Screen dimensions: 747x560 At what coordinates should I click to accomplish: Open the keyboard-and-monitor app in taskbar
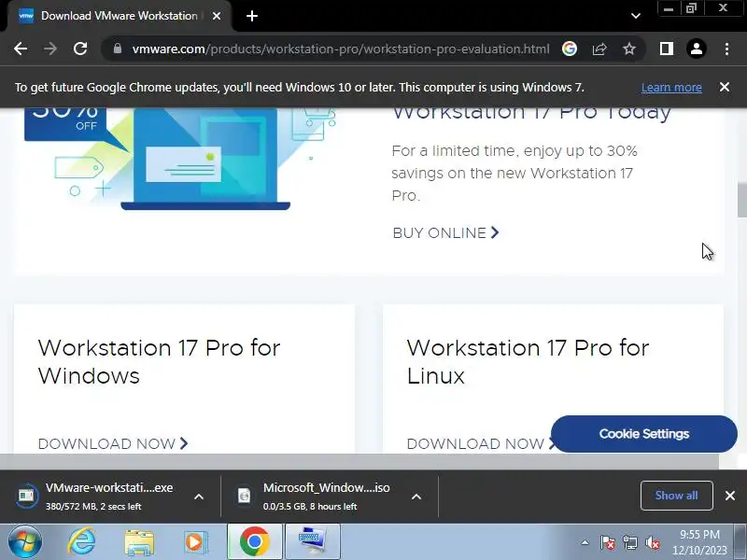pyautogui.click(x=313, y=542)
